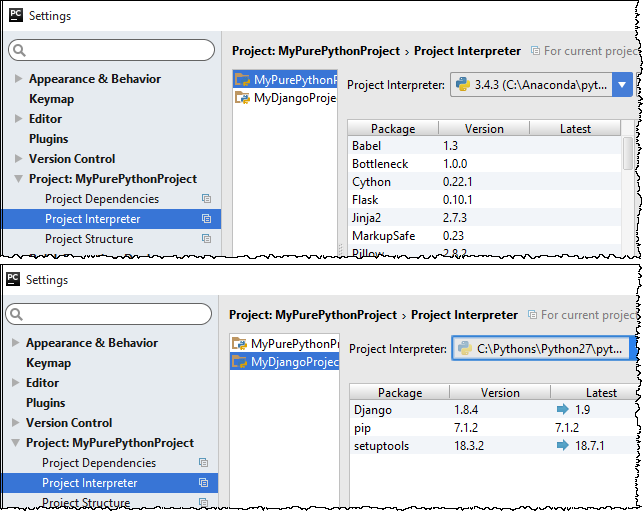643x515 pixels.
Task: Click the package list vertical scrollbar in top window
Action: coord(628,156)
